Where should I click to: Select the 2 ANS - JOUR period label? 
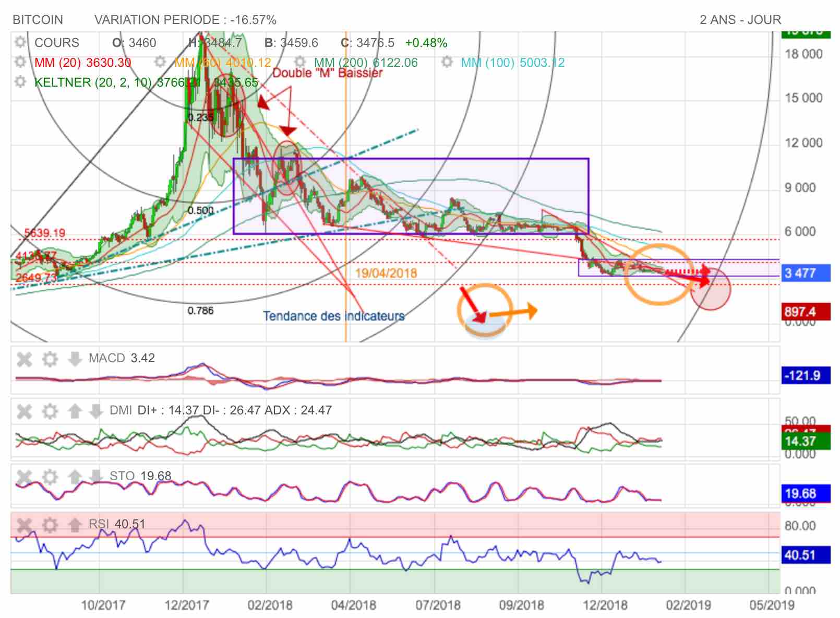click(x=740, y=20)
